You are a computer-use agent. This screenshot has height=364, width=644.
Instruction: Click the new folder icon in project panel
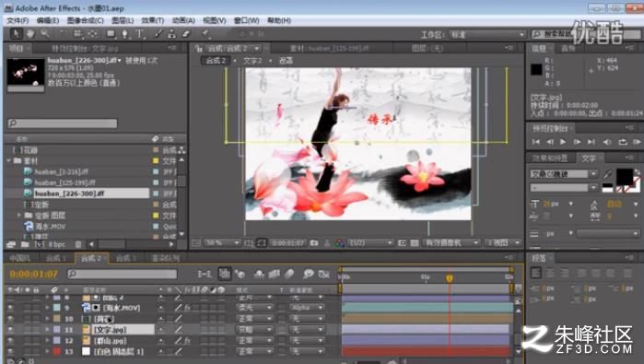point(25,244)
